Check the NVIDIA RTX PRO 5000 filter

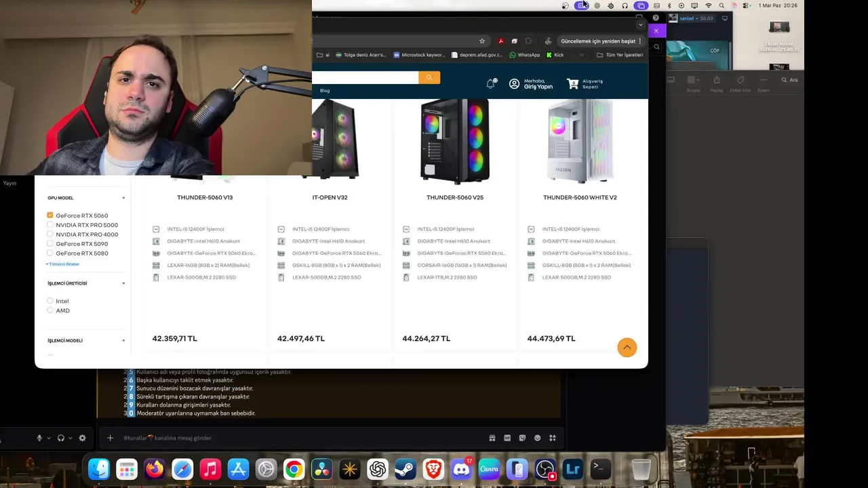point(50,225)
